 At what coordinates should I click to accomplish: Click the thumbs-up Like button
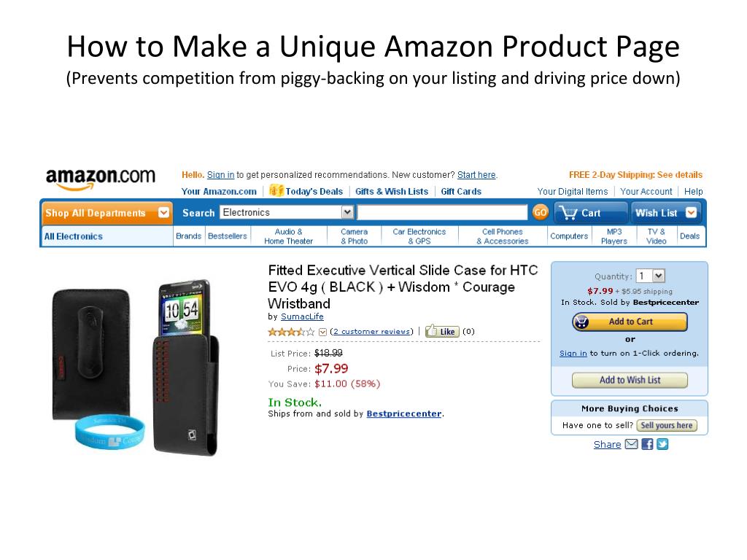tap(442, 332)
